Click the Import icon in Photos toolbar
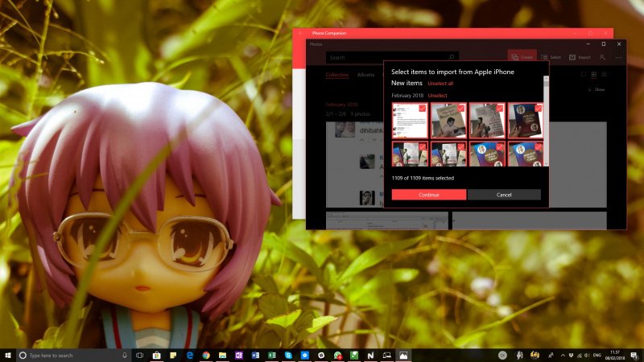 (x=572, y=57)
